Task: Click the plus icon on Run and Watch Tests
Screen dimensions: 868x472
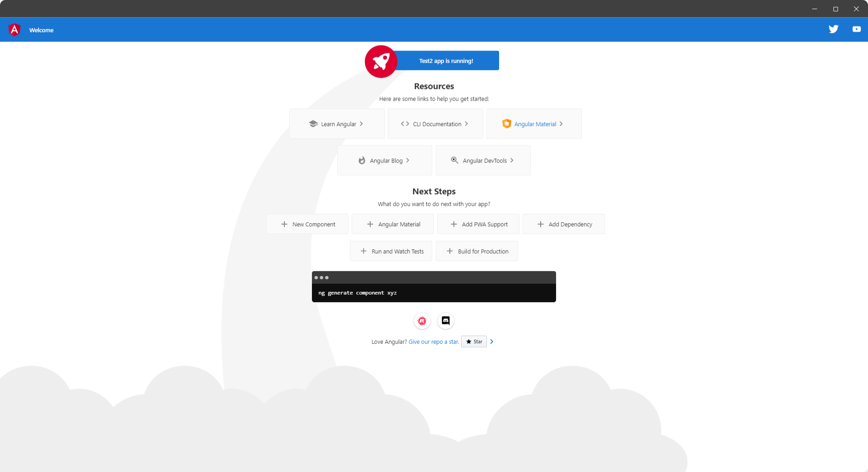Action: tap(363, 251)
